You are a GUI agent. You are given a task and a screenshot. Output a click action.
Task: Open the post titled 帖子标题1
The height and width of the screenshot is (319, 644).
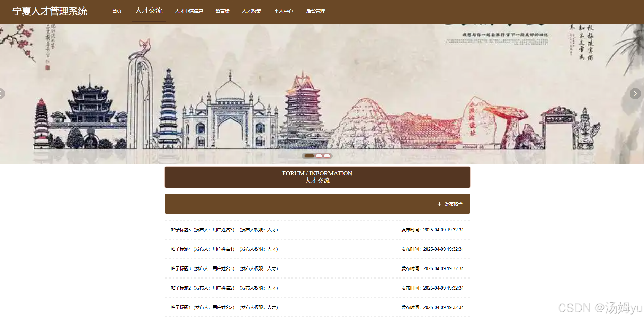pos(181,307)
